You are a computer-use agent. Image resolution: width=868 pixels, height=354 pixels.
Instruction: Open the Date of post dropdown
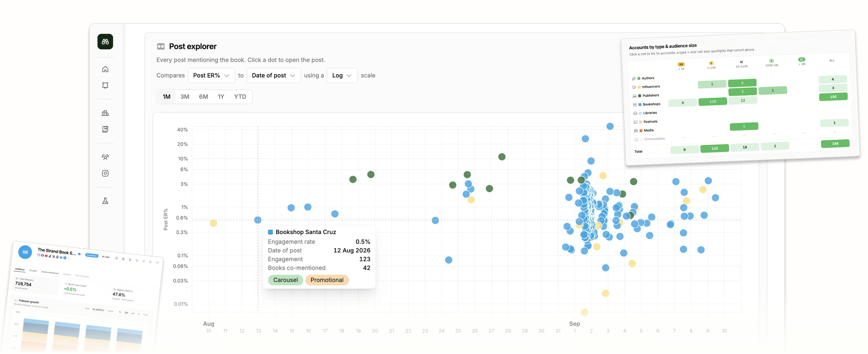point(274,75)
